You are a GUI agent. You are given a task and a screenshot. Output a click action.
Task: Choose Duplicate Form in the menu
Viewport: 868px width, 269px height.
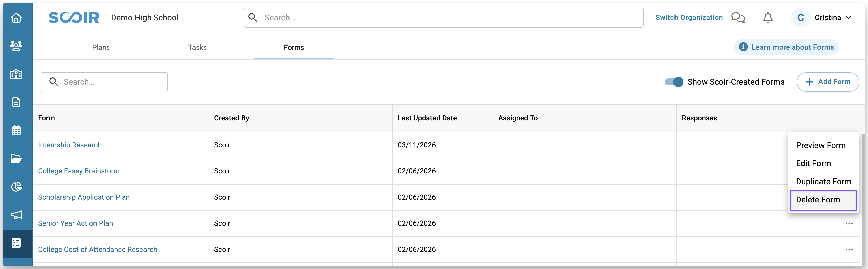(x=823, y=181)
